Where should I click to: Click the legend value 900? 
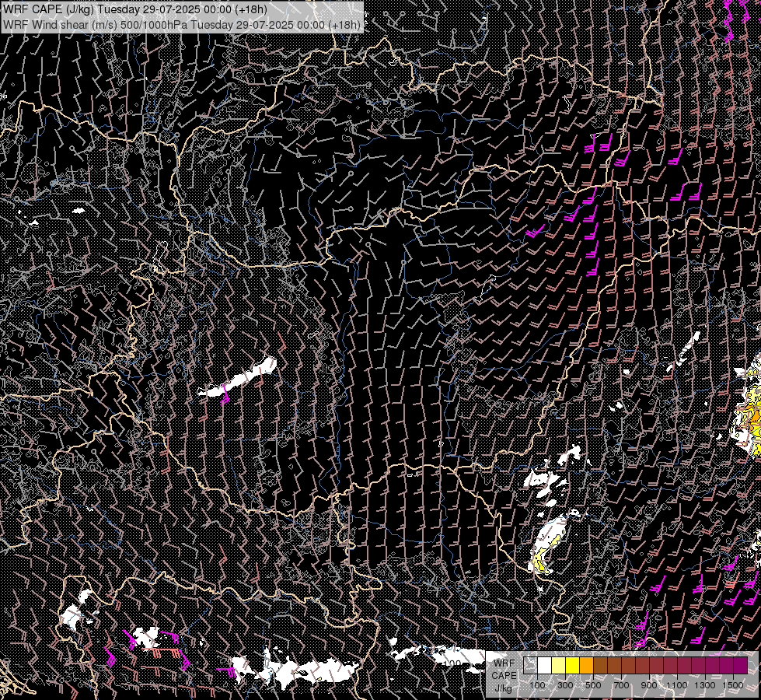649,685
